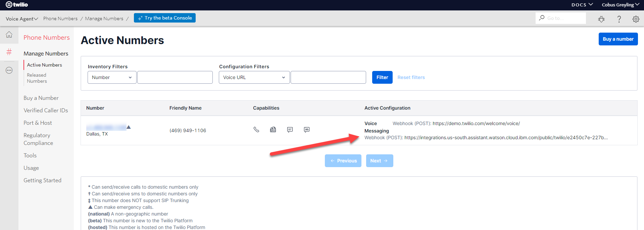This screenshot has height=230, width=644.
Task: Click Try the beta Console button
Action: pyautogui.click(x=165, y=18)
